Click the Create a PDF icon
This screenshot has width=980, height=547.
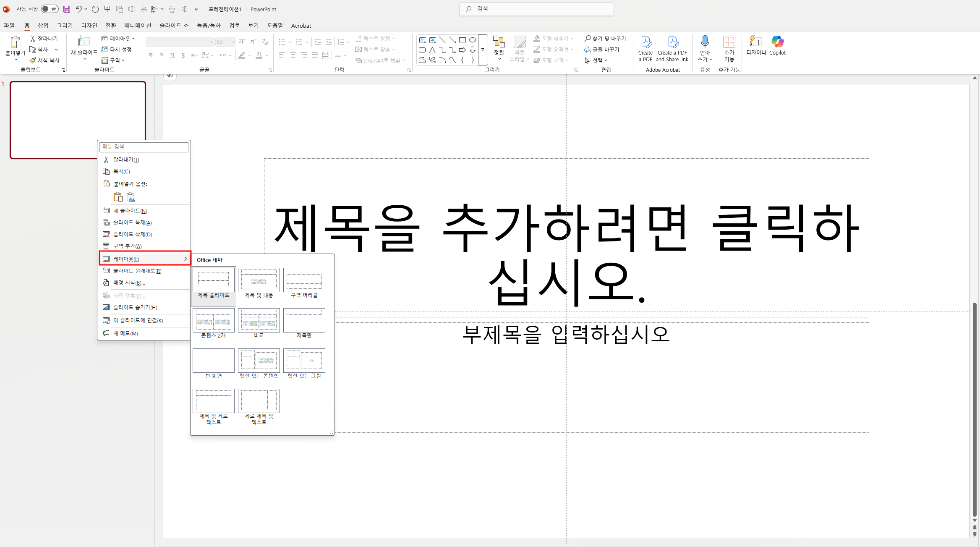click(x=645, y=43)
